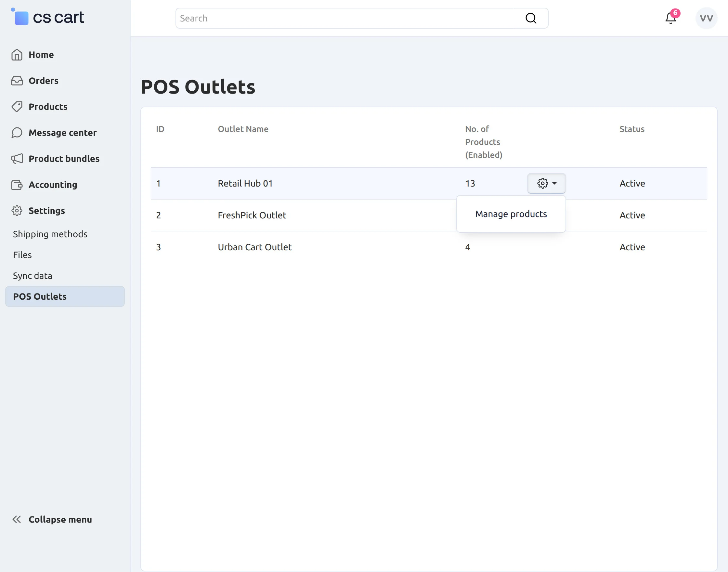Click the cs cart logo

48,17
